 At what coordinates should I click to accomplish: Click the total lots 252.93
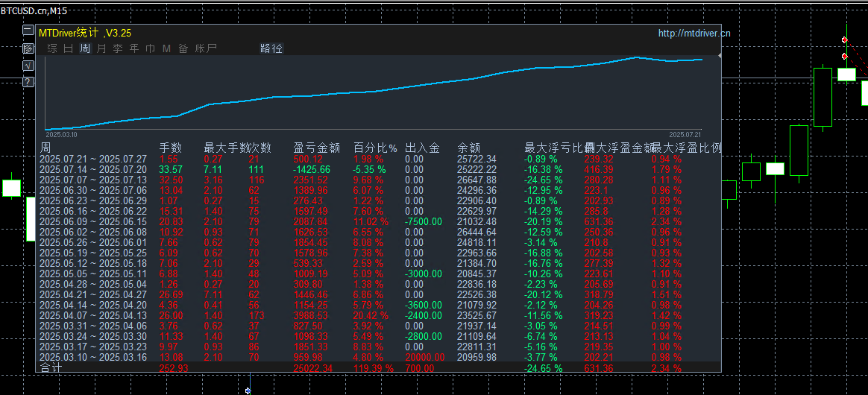[x=174, y=368]
